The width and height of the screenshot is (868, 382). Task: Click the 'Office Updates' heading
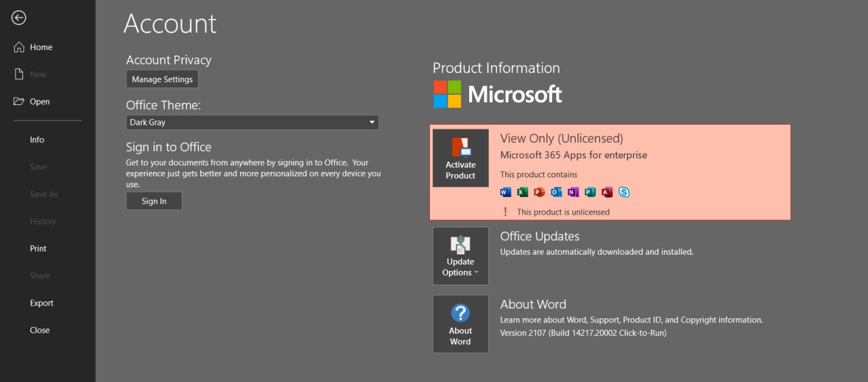click(x=540, y=236)
